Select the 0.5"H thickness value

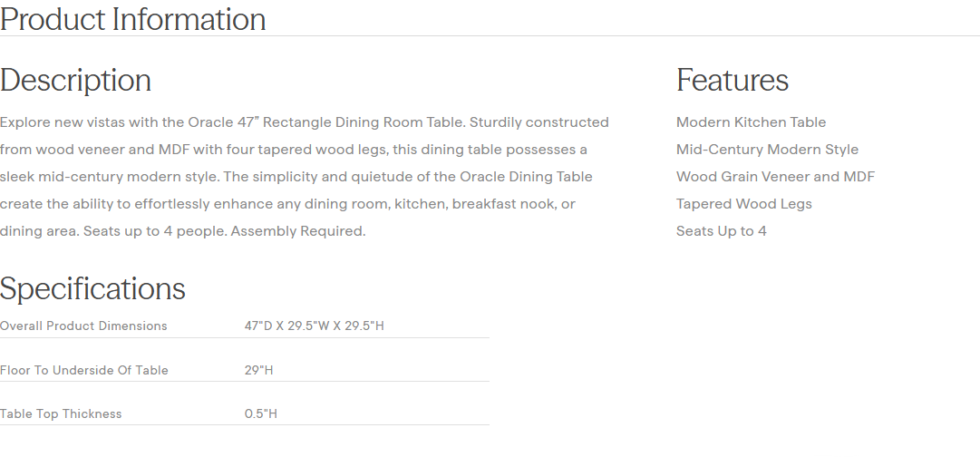coord(261,413)
